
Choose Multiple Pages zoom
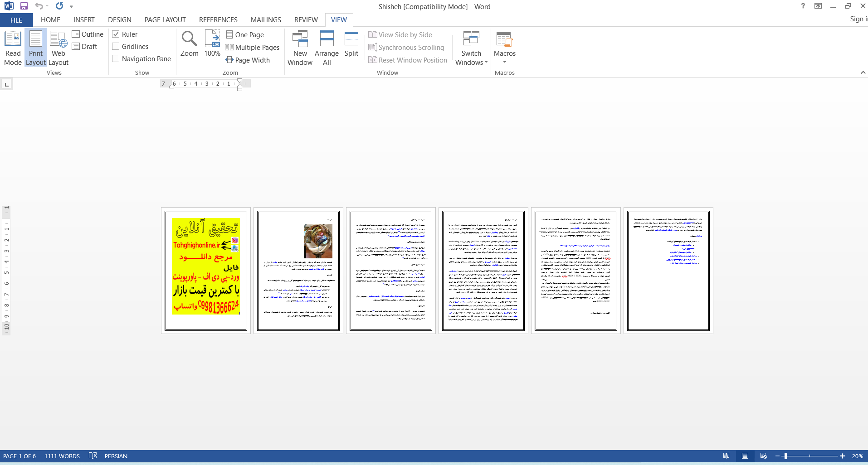point(253,47)
